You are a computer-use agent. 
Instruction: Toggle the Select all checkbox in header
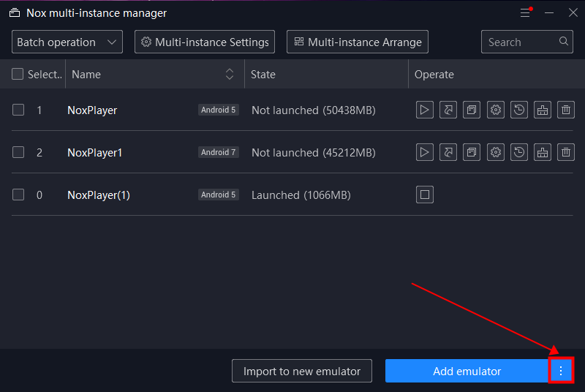tap(18, 74)
